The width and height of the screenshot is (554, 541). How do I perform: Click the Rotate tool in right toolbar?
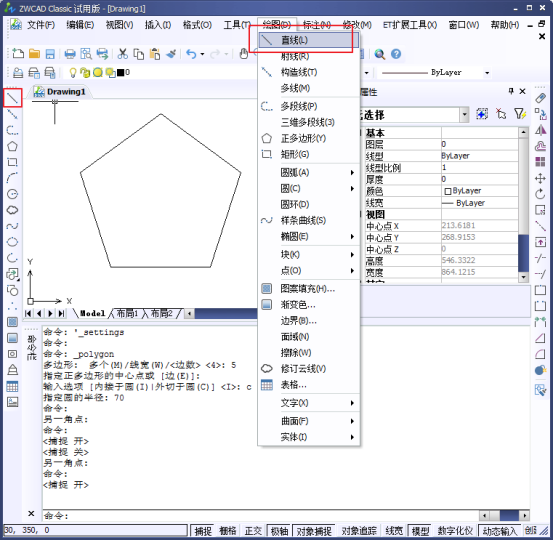pyautogui.click(x=540, y=194)
